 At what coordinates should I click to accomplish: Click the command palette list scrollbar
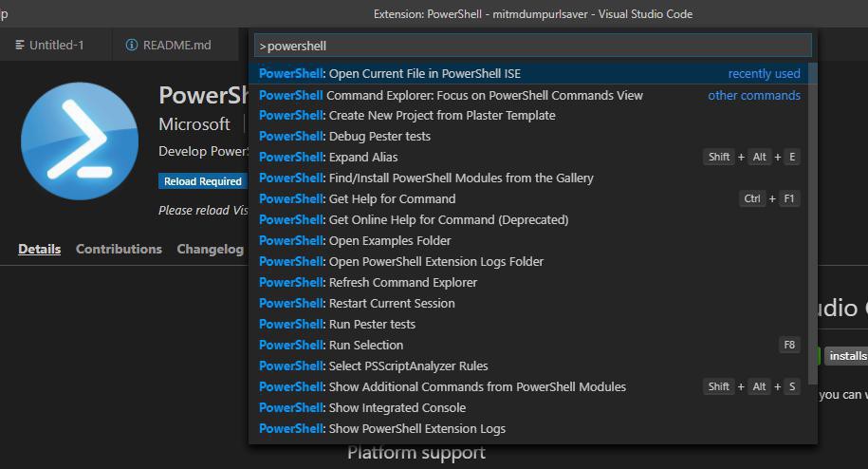coord(813,223)
